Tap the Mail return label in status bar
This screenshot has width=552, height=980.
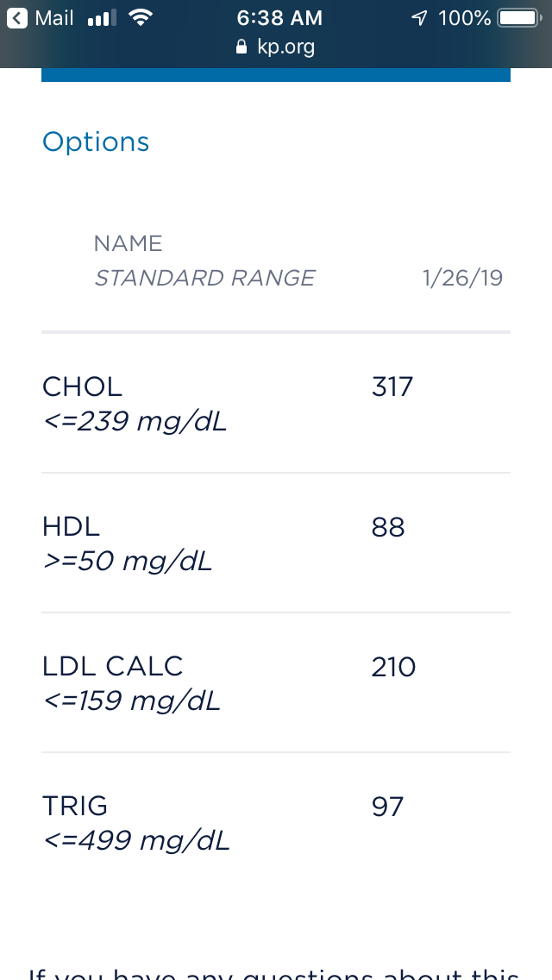[x=53, y=18]
